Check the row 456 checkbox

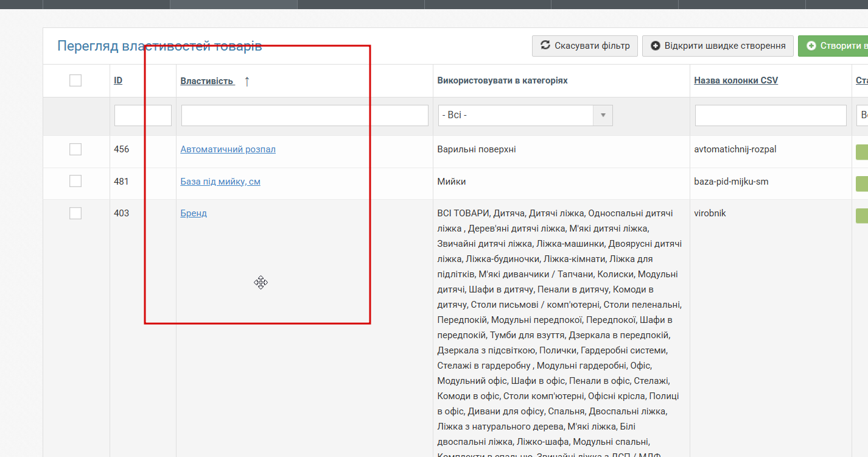coord(75,149)
